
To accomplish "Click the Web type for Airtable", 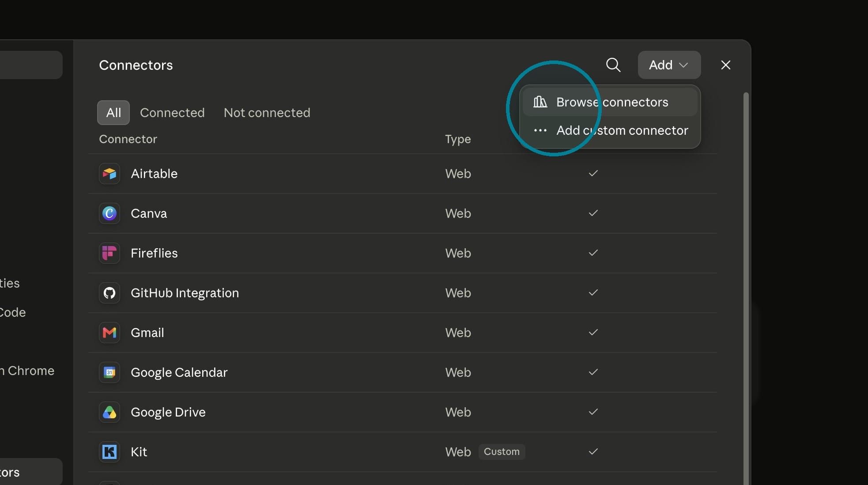I will (x=458, y=174).
